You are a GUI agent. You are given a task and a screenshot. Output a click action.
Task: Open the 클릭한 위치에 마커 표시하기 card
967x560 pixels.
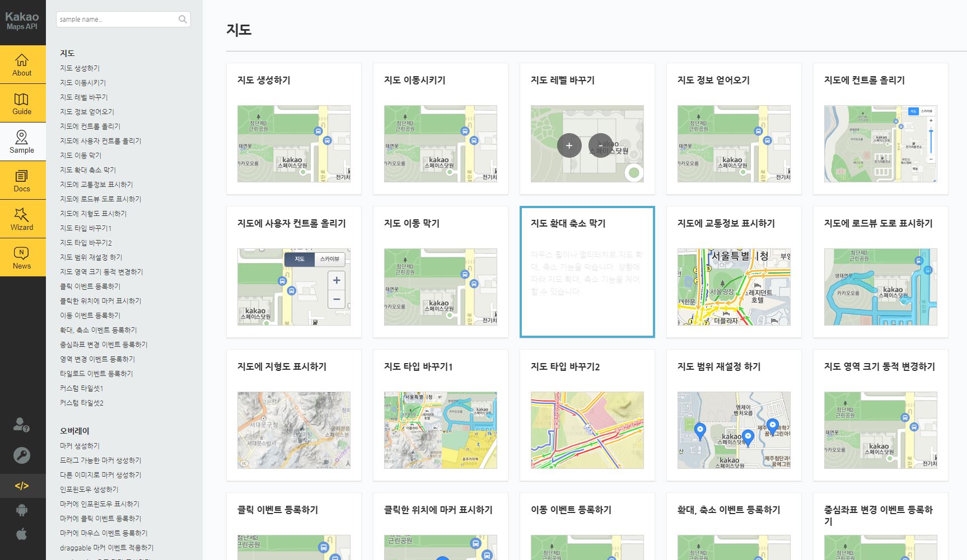(x=441, y=526)
